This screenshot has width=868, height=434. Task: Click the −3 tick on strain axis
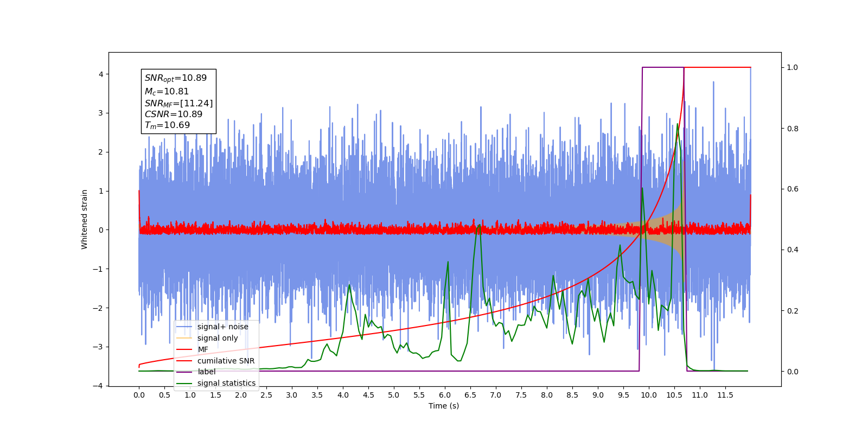tap(98, 347)
